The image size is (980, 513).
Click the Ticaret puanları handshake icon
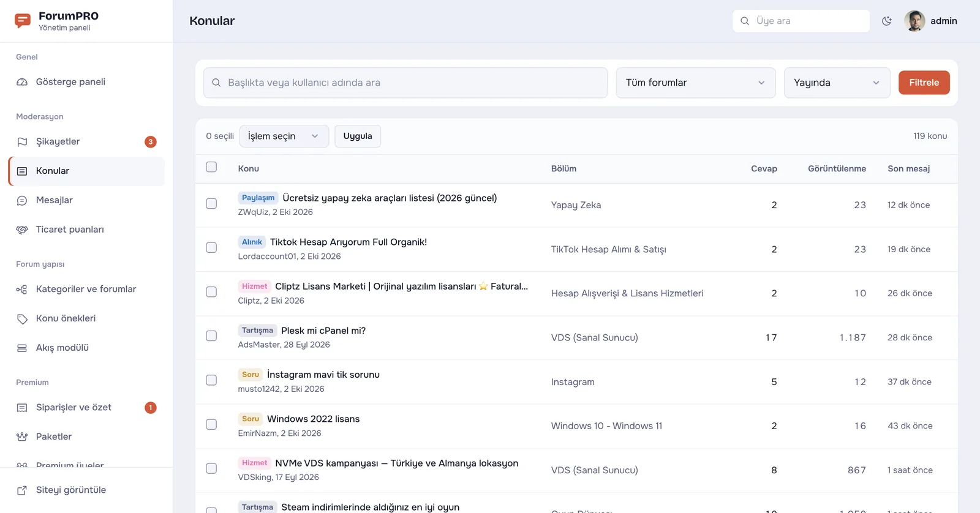22,230
